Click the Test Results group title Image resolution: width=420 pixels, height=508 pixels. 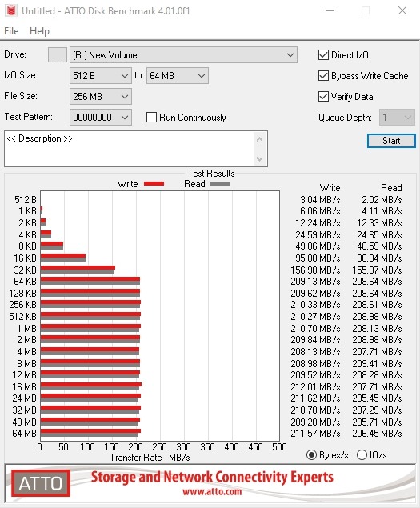[x=211, y=174]
